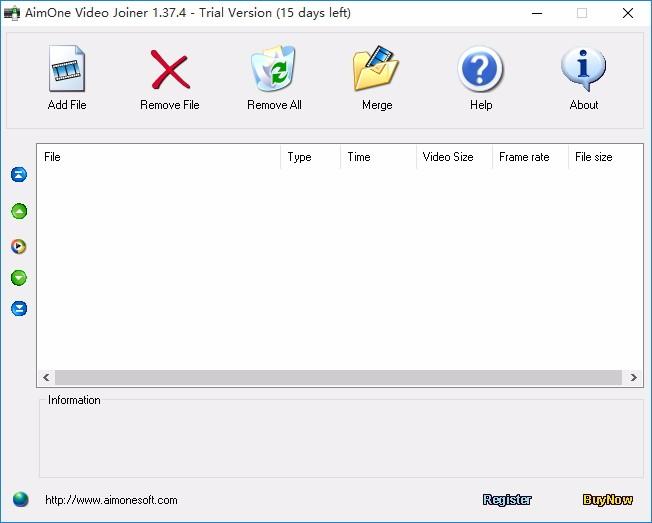This screenshot has height=523, width=652.
Task: Click the Register link
Action: click(507, 499)
